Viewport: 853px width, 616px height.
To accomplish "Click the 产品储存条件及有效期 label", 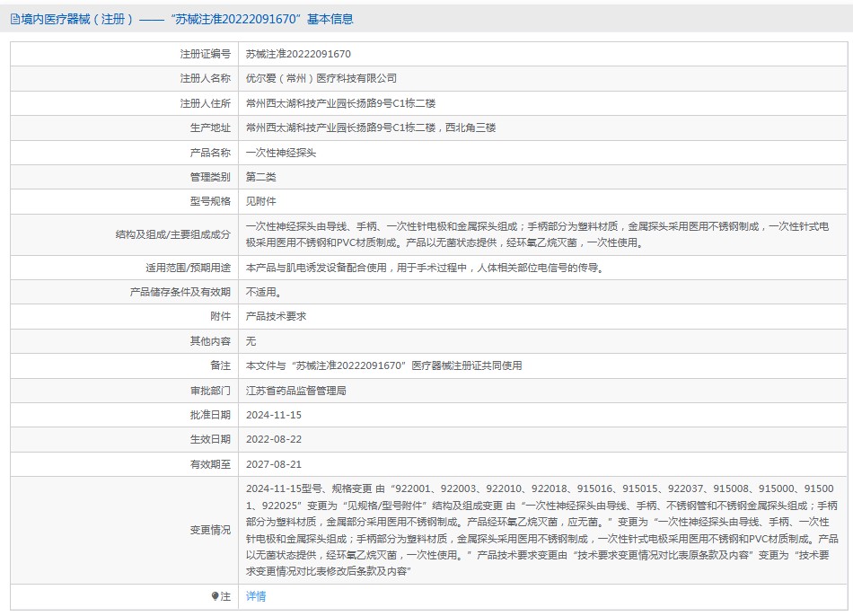I will [180, 292].
